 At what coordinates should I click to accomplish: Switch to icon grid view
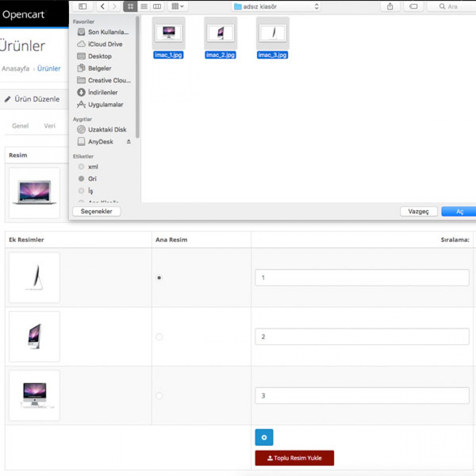pyautogui.click(x=130, y=6)
